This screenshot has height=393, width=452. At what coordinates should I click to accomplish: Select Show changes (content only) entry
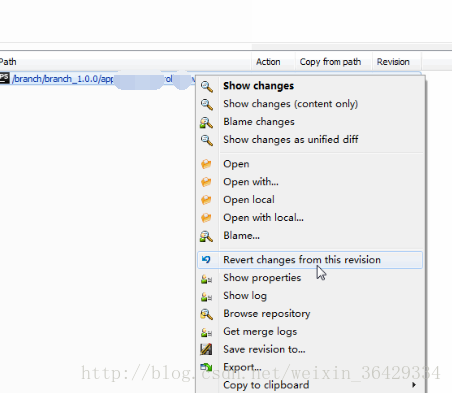311,104
